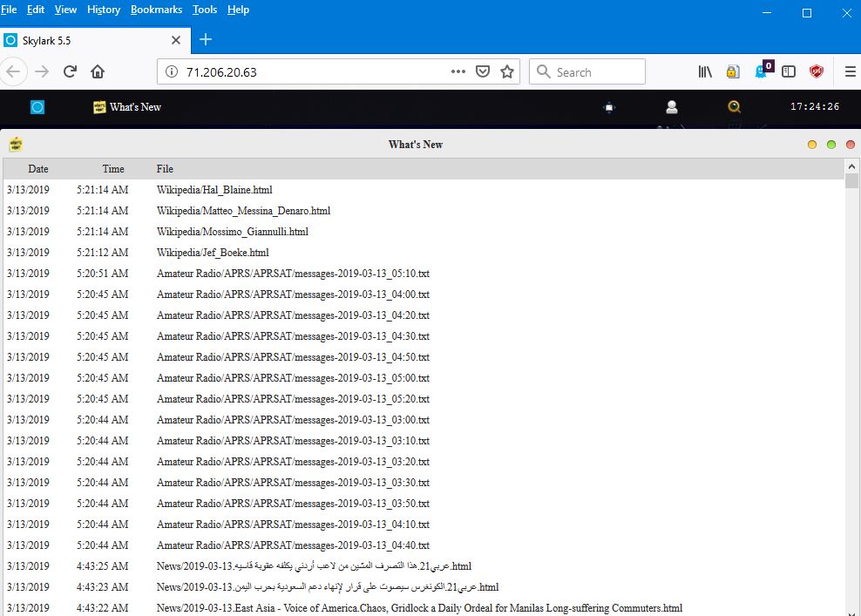Click the yellow minimize dot of What's New window
Viewport: 861px width, 616px height.
(x=812, y=145)
